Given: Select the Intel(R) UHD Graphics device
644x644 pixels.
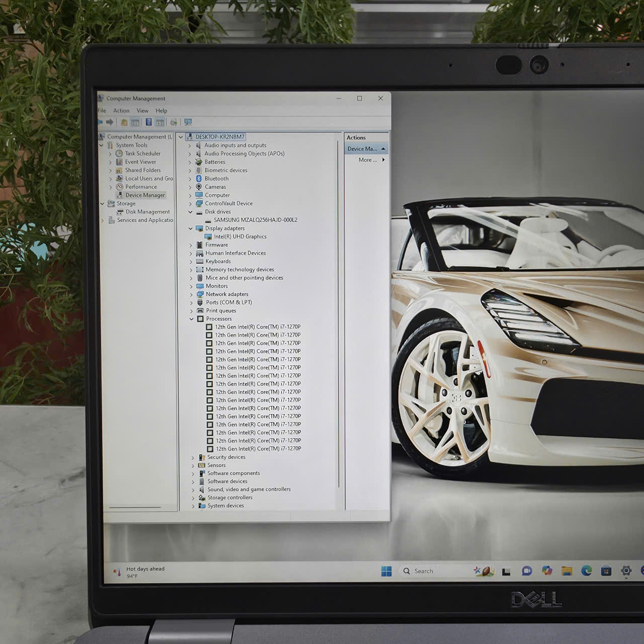Looking at the screenshot, I should point(240,236).
